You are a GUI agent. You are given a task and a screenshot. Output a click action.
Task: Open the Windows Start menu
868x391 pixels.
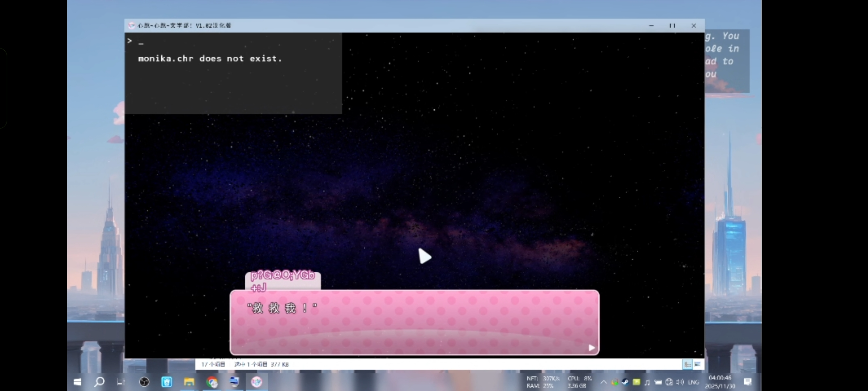coord(77,382)
